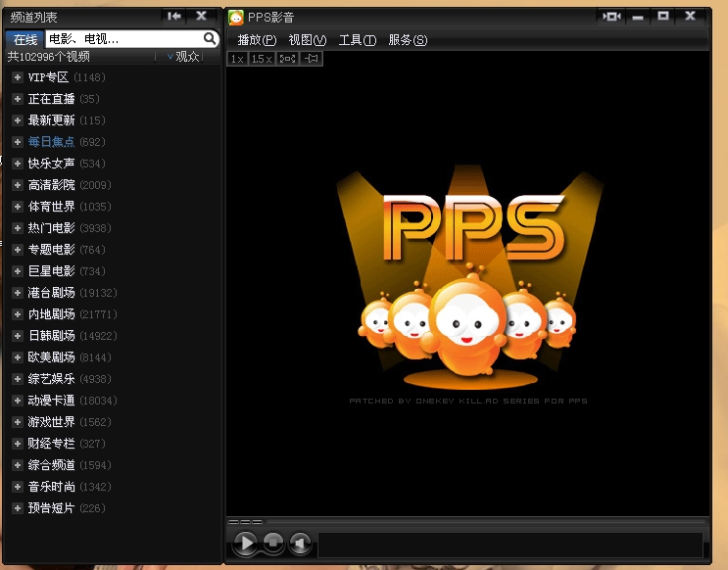The width and height of the screenshot is (728, 570).
Task: Click the 电影、电视 search field
Action: [x=124, y=39]
